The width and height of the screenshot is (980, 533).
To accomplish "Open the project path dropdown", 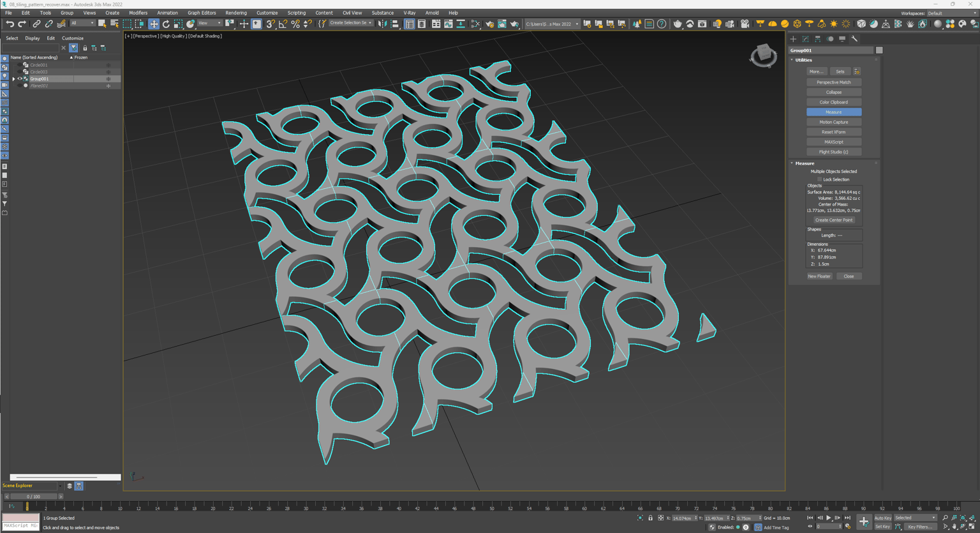I will click(552, 24).
